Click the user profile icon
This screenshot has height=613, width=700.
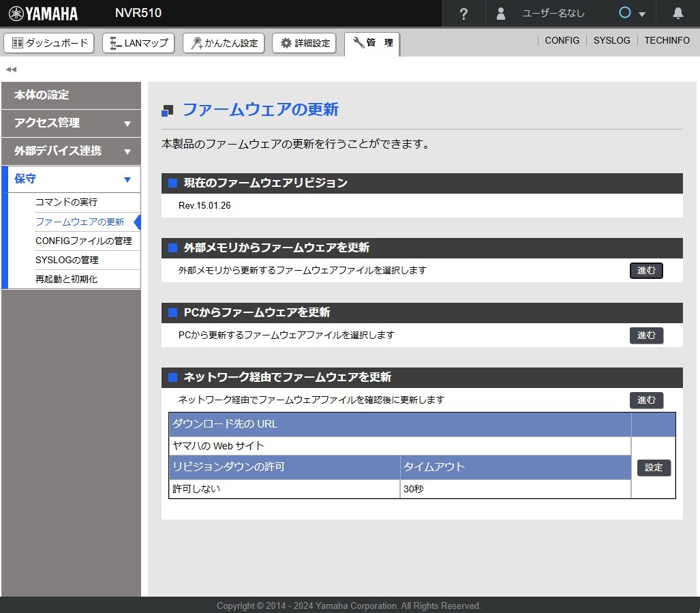coord(501,14)
